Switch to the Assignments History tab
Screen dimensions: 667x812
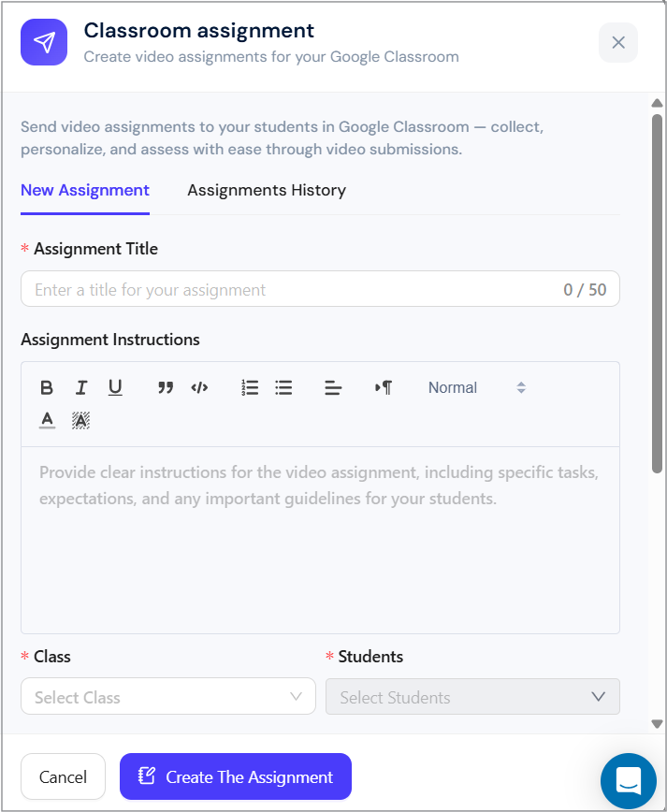pos(267,190)
